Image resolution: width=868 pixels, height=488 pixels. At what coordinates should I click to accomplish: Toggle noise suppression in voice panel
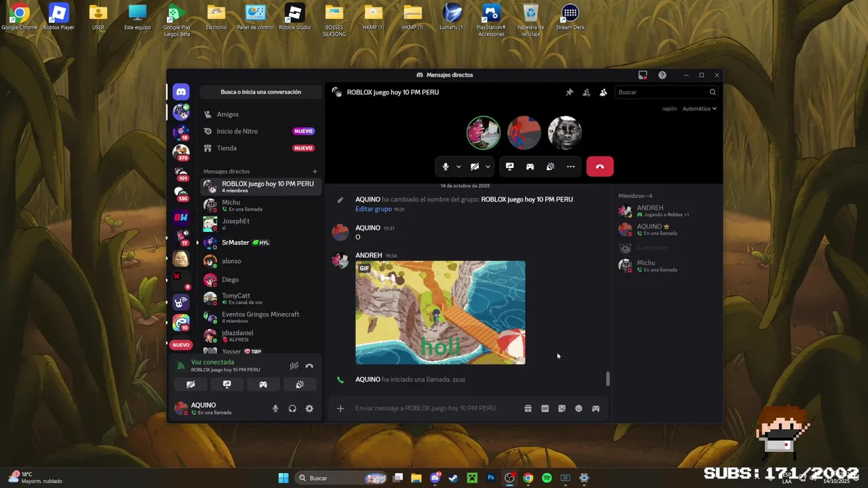click(x=294, y=366)
